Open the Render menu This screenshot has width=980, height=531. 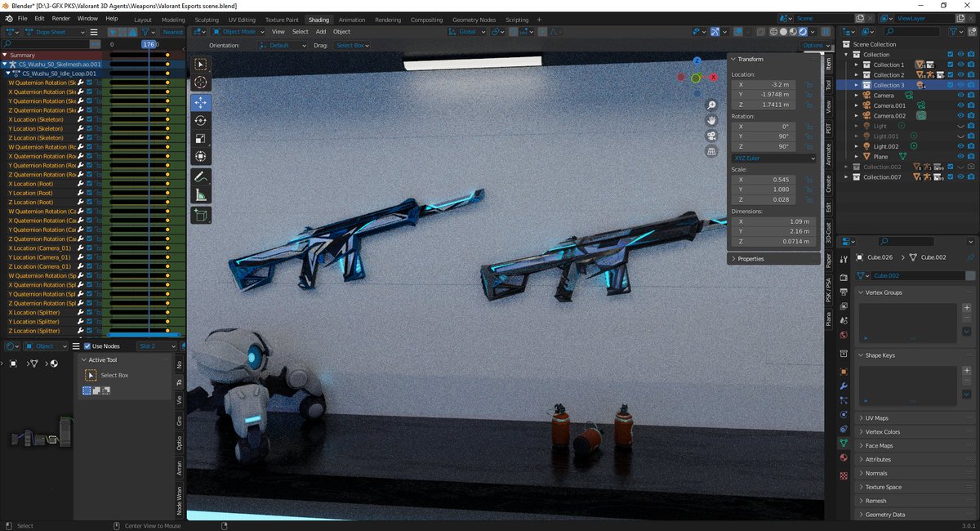point(61,18)
